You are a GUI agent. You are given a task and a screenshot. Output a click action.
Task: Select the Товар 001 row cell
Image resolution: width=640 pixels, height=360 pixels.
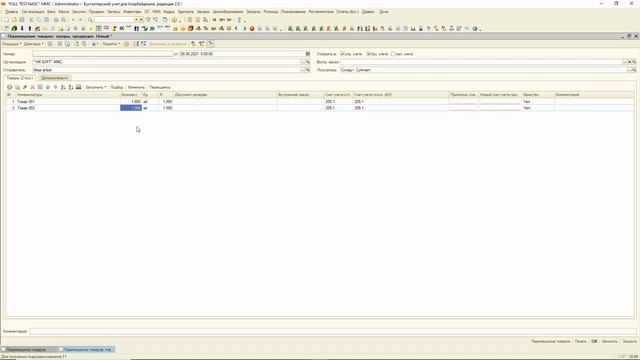pos(68,102)
